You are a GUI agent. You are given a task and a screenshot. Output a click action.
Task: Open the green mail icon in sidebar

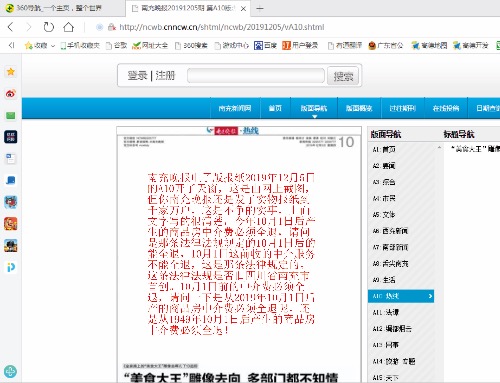tap(11, 115)
